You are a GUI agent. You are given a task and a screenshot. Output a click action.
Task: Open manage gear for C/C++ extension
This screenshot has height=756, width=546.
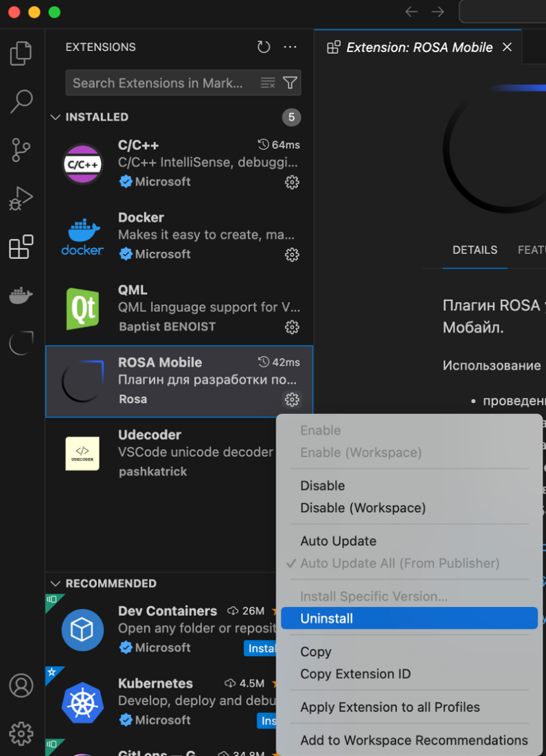(292, 182)
